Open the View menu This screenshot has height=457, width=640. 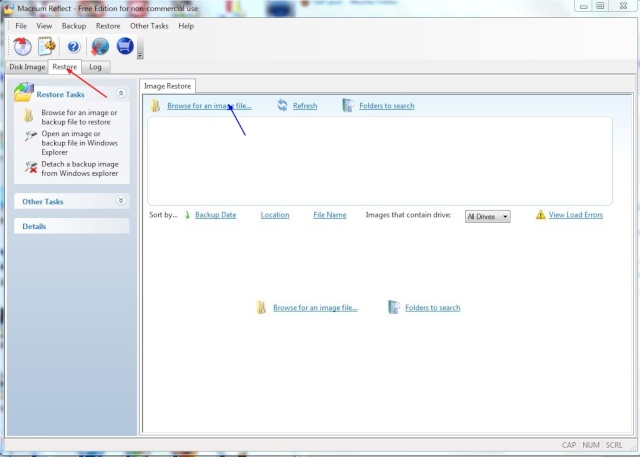tap(44, 26)
